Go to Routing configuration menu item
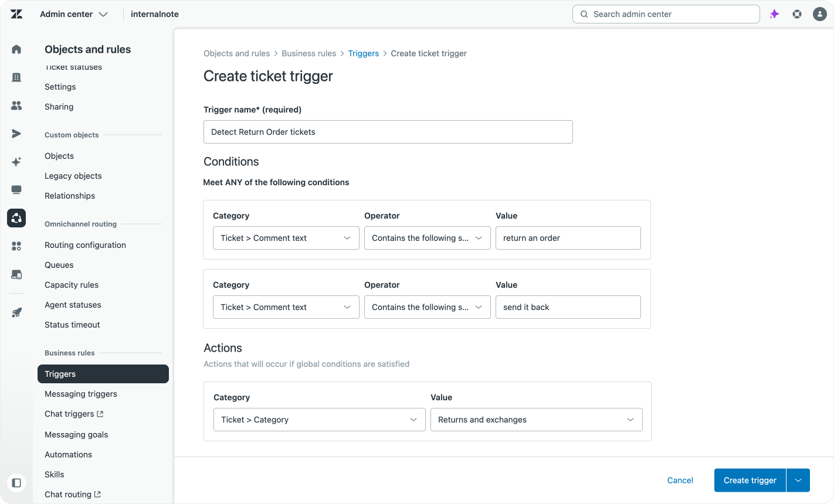Image resolution: width=834 pixels, height=504 pixels. tap(85, 245)
